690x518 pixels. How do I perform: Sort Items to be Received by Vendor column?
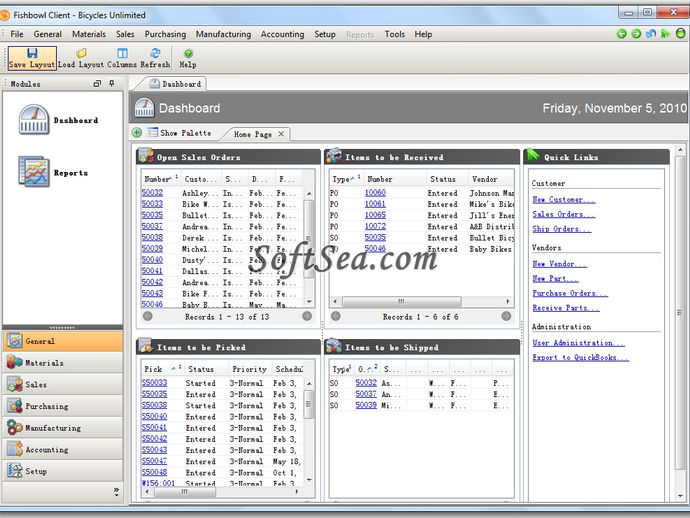click(x=491, y=179)
